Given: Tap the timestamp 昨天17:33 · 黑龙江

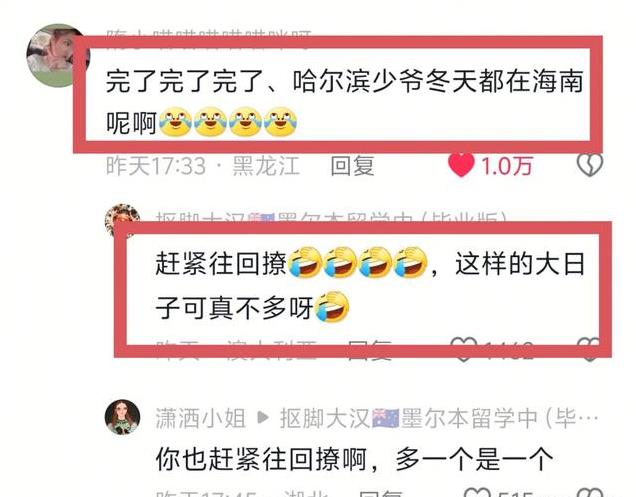Looking at the screenshot, I should point(202,166).
